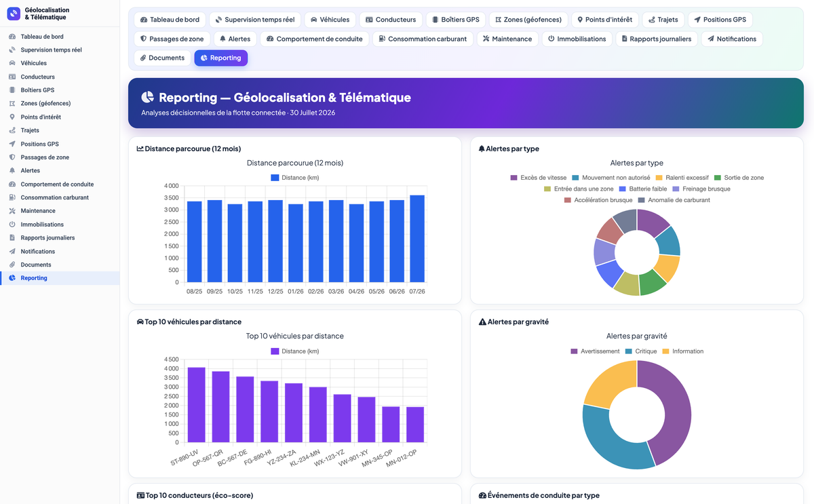Click the ST-890-UV bar in Top 10 véhicules
Image resolution: width=814 pixels, height=504 pixels.
tap(197, 405)
